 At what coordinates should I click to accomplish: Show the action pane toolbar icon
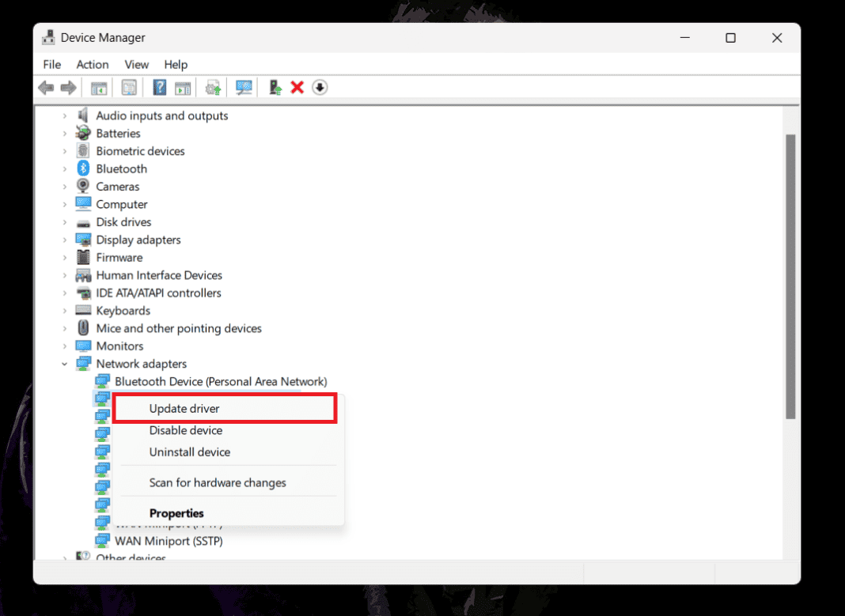click(183, 87)
